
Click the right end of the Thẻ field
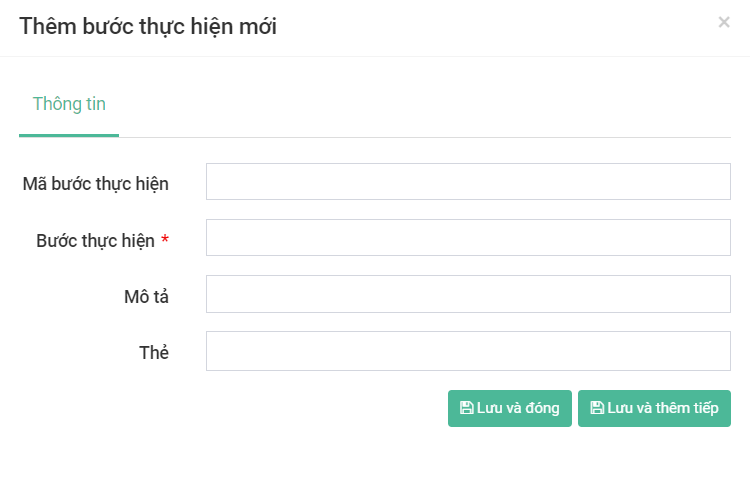(715, 351)
